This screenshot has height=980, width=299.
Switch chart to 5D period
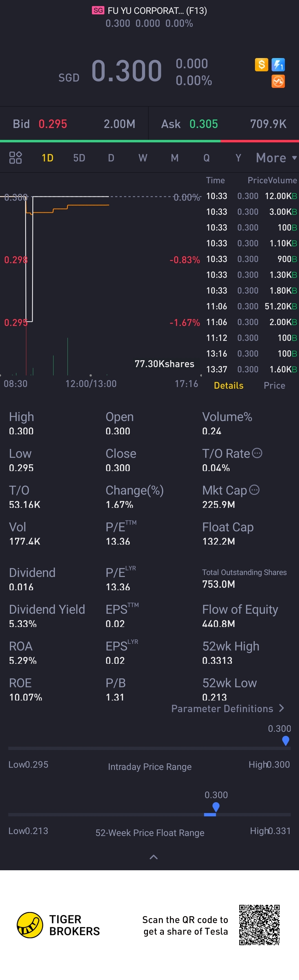pos(79,158)
